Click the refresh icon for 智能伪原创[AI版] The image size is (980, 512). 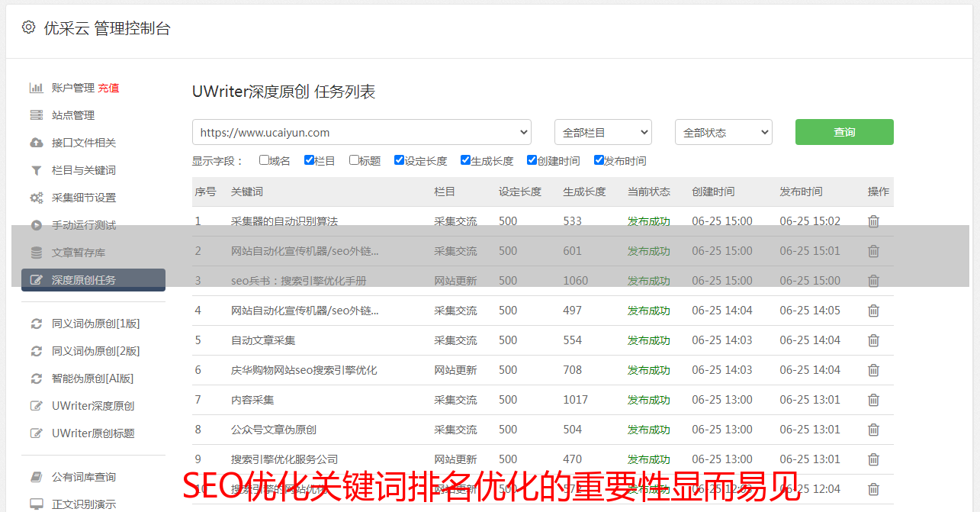36,378
